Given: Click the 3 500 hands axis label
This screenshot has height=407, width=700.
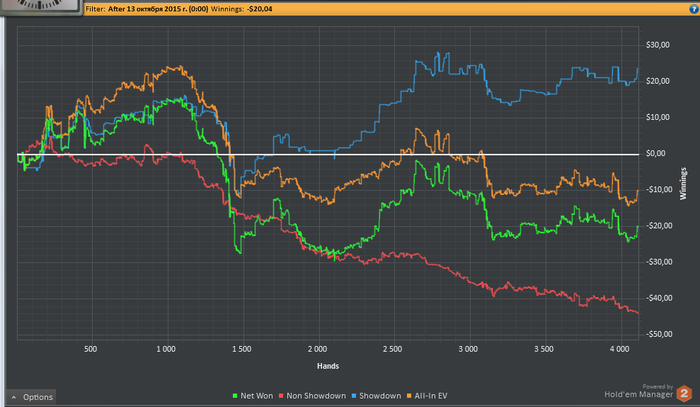Looking at the screenshot, I should 544,349.
